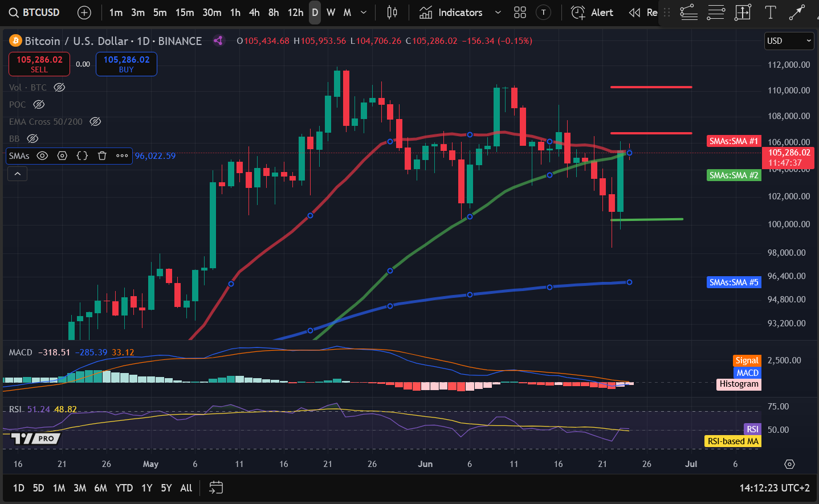Select 12h timeframe

(295, 13)
